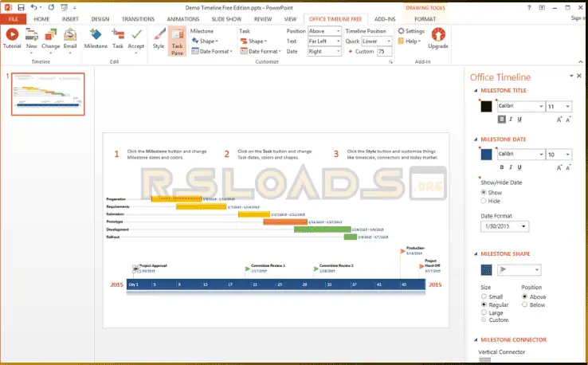The height and width of the screenshot is (365, 588).
Task: Choose Small milestone size
Action: tap(484, 296)
